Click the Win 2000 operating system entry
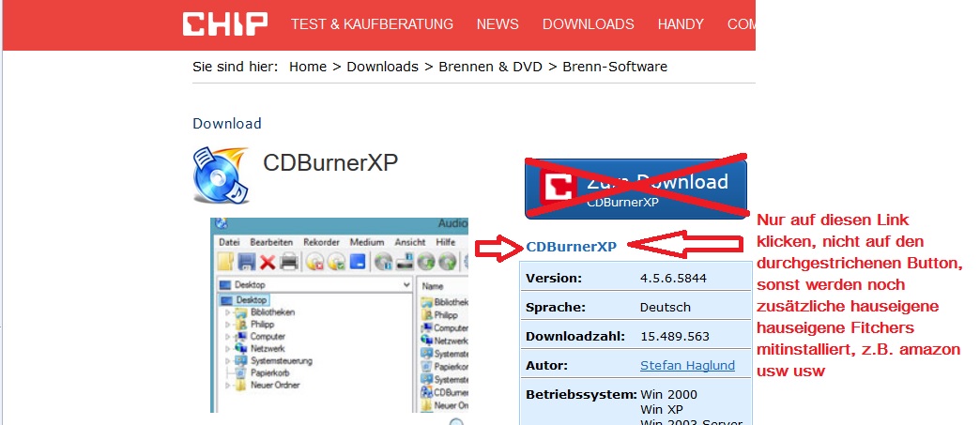 coord(668,394)
